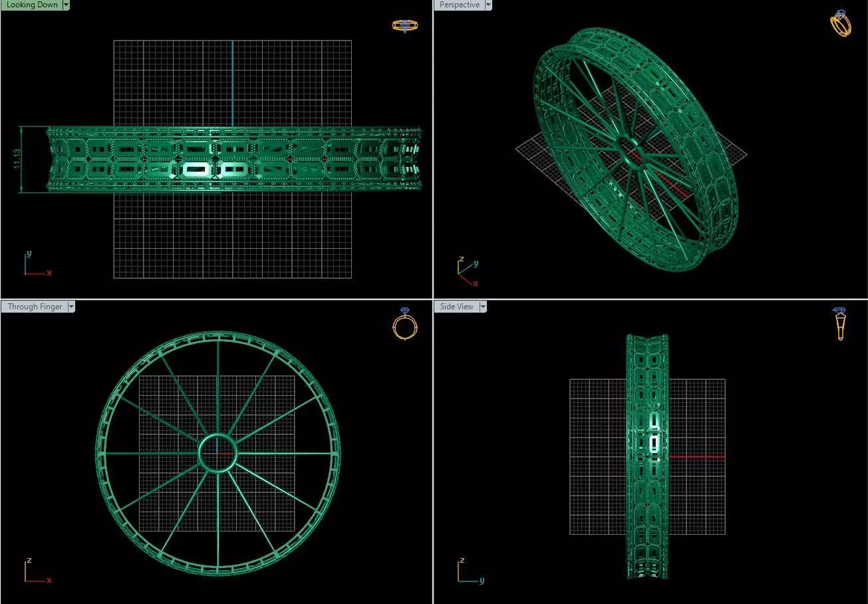Click the ring icon in Through Finger viewport
Screen dimensions: 868x604
click(x=404, y=323)
